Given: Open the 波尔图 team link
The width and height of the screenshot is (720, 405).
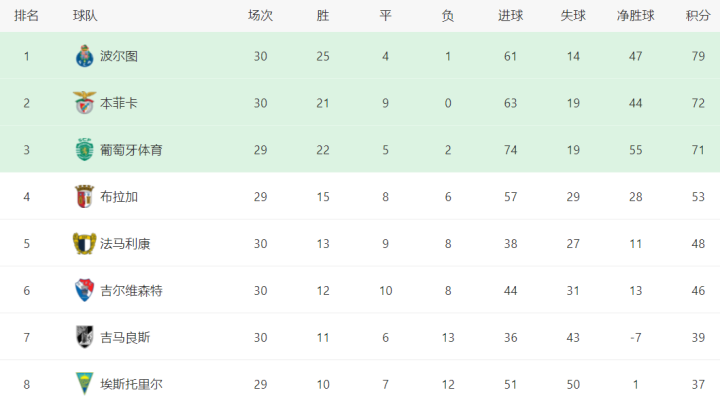Looking at the screenshot, I should point(119,56).
